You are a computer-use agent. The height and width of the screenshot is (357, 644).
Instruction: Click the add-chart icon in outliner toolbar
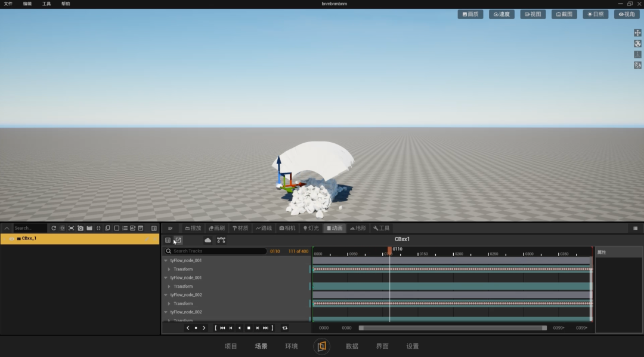coord(132,228)
